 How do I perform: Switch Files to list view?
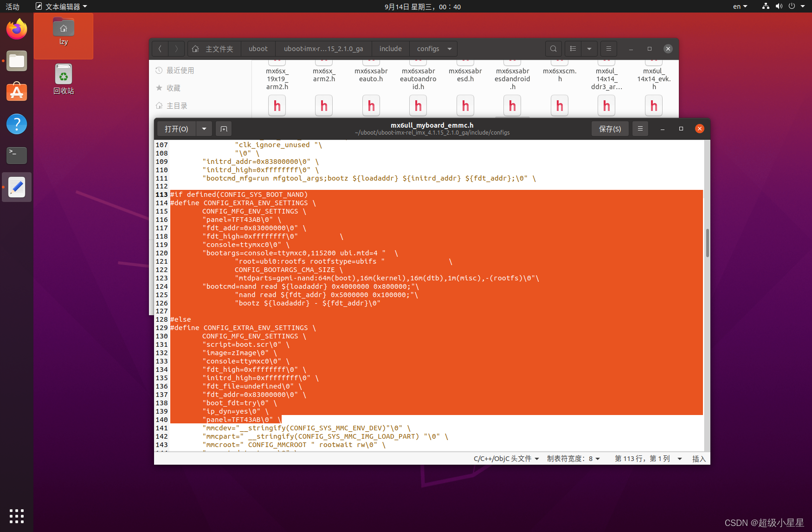click(573, 48)
